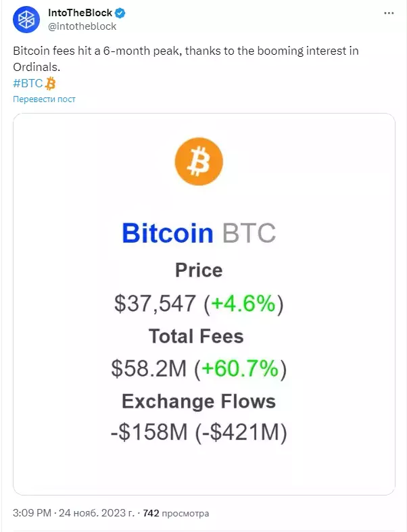The height and width of the screenshot is (532, 407).
Task: Click the Exchange Flows heading
Action: click(x=199, y=402)
